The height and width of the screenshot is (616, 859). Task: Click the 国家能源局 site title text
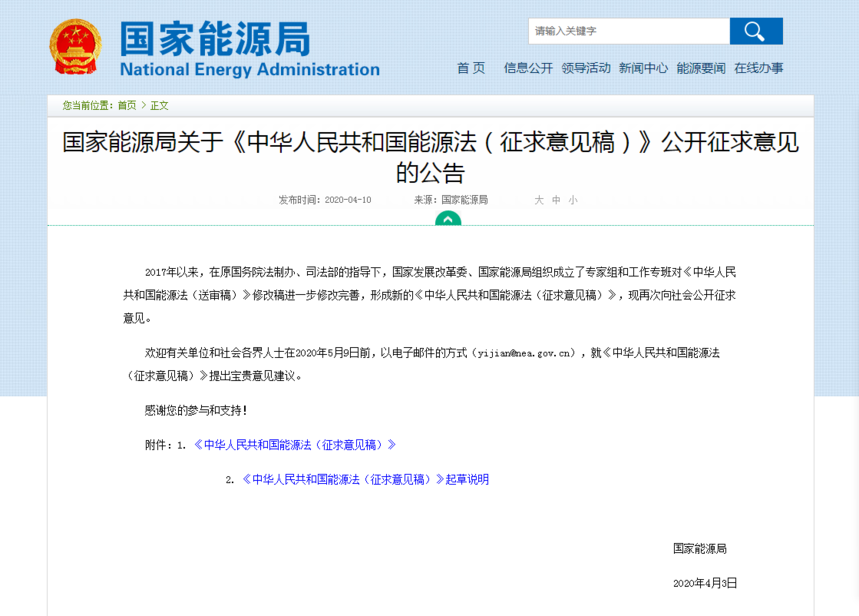(215, 39)
